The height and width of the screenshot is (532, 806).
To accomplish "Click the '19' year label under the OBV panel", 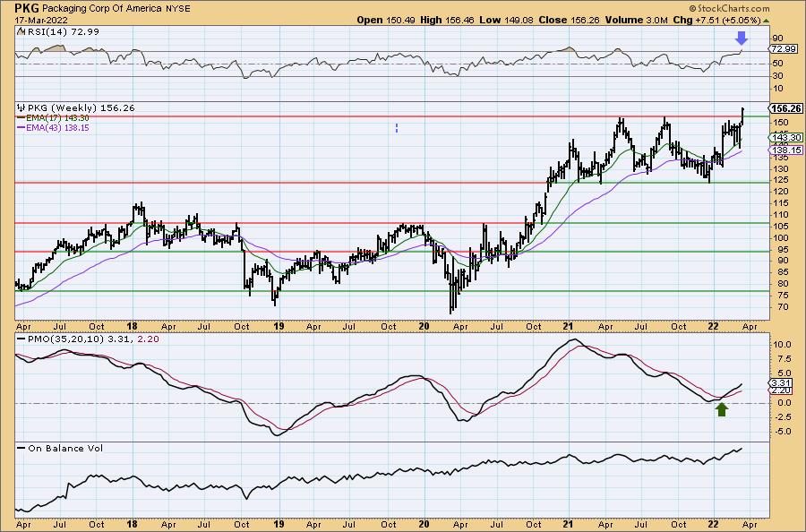I will click(x=279, y=524).
